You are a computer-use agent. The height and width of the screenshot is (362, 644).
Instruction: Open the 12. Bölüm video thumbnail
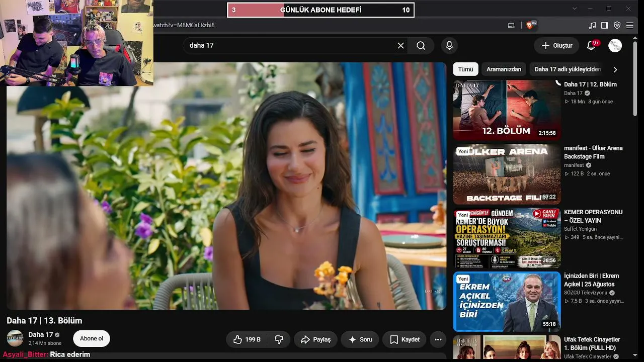tap(507, 110)
